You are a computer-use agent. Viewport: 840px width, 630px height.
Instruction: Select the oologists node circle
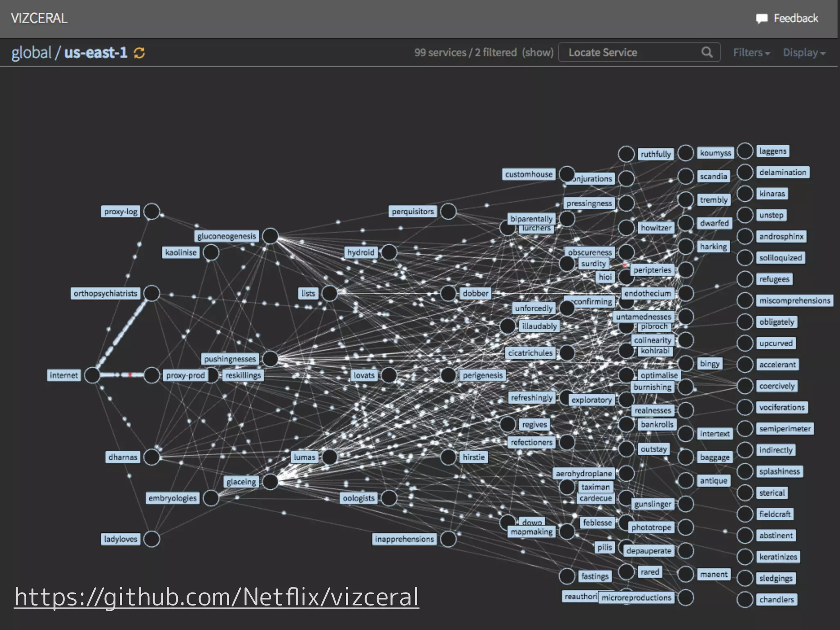tap(389, 498)
